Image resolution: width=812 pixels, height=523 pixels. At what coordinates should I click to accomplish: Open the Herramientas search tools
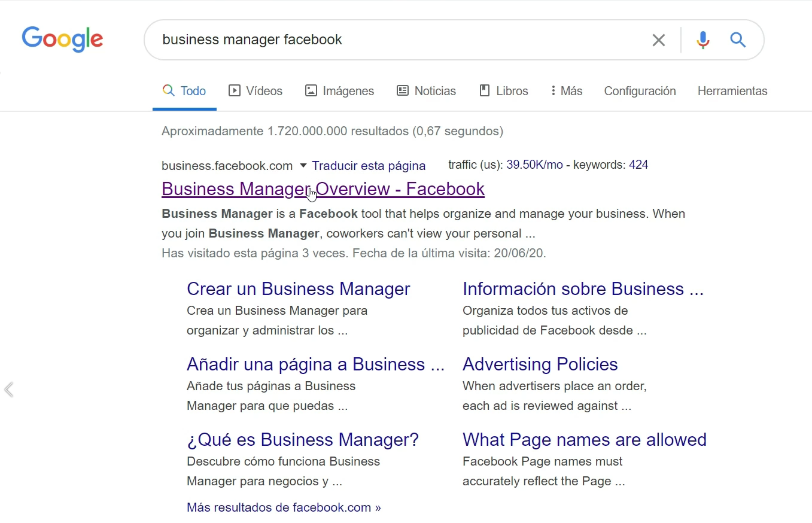coord(732,91)
